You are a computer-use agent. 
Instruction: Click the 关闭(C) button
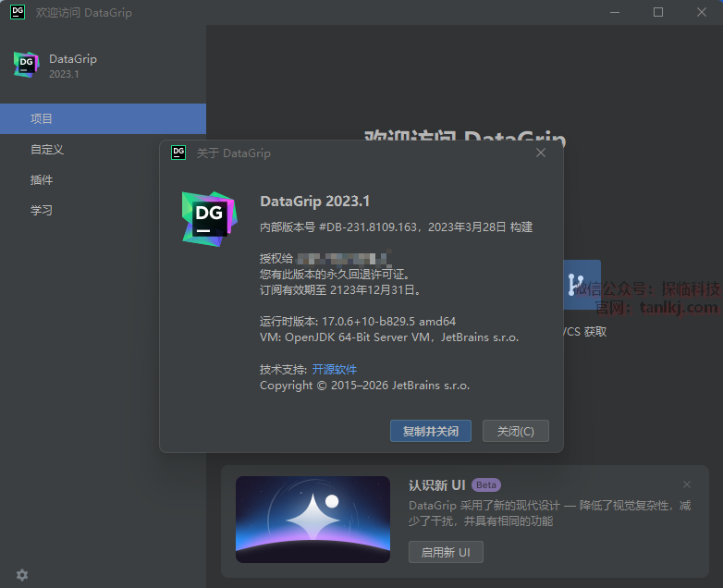515,431
